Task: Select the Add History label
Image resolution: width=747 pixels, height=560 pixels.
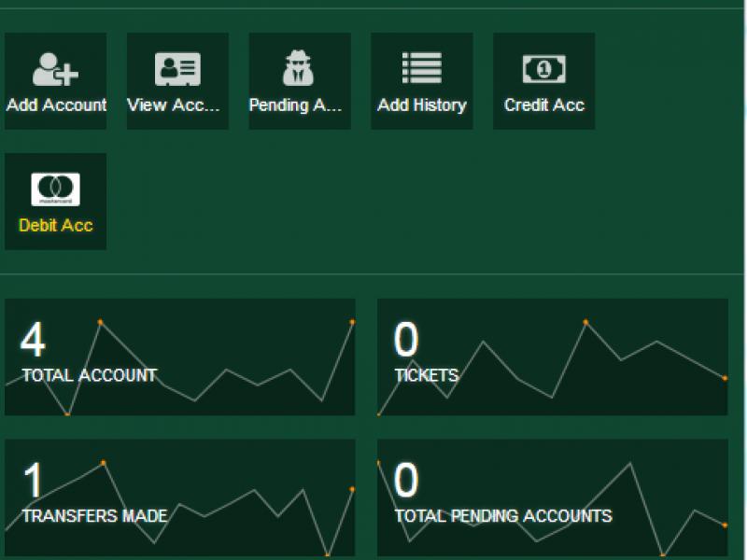Action: [422, 105]
